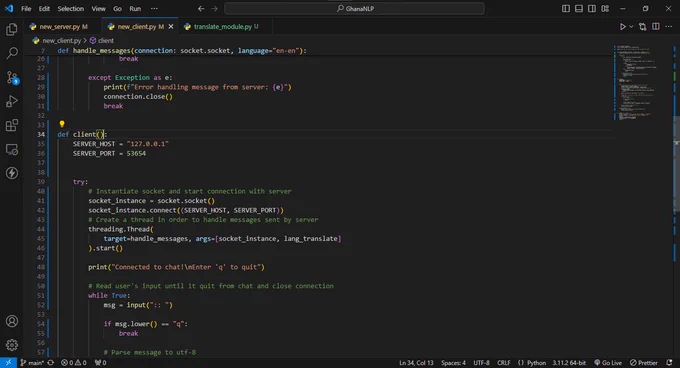Click line number 34 in gutter
The width and height of the screenshot is (680, 368).
[41, 134]
